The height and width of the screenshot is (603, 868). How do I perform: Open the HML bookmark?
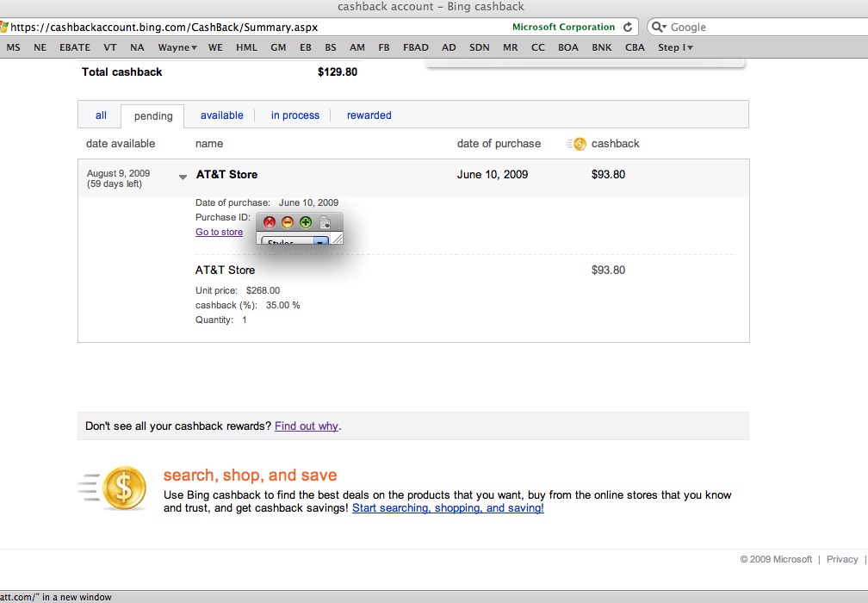(x=246, y=47)
